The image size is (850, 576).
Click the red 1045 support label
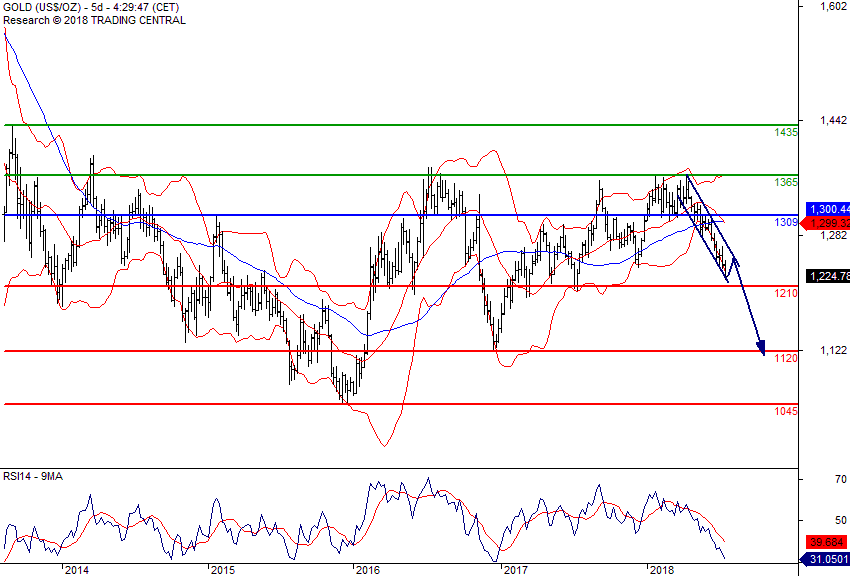tap(785, 411)
